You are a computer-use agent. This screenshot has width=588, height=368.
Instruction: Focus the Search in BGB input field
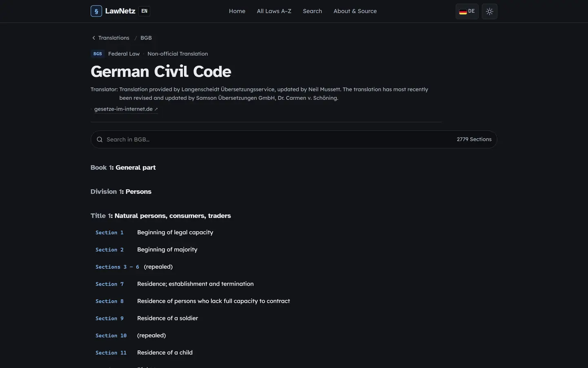294,139
